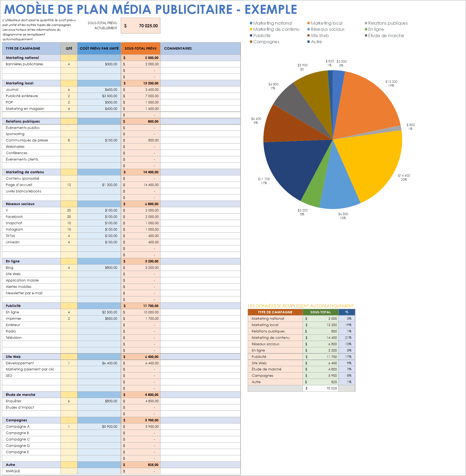
Task: Select the Application mobile cell
Action: click(x=31, y=280)
